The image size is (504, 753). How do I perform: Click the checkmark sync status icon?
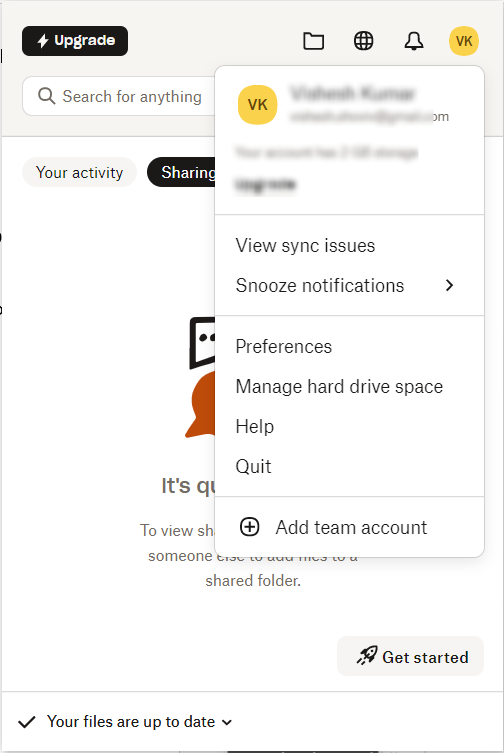(x=27, y=722)
